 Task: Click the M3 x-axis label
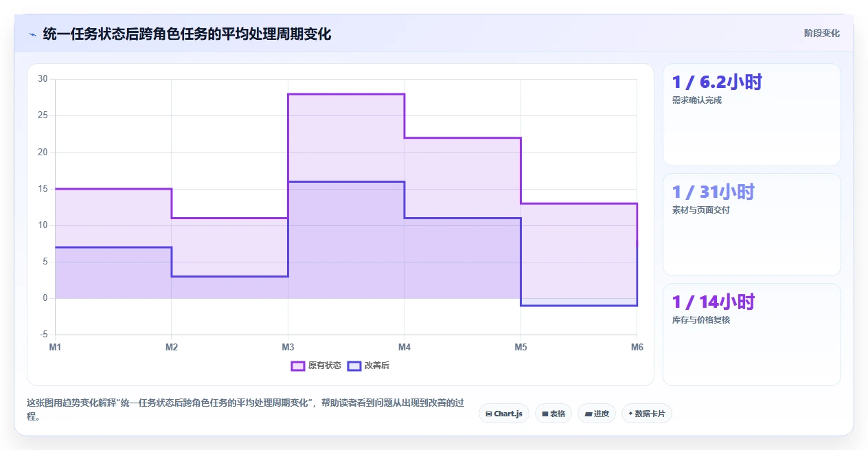[288, 348]
